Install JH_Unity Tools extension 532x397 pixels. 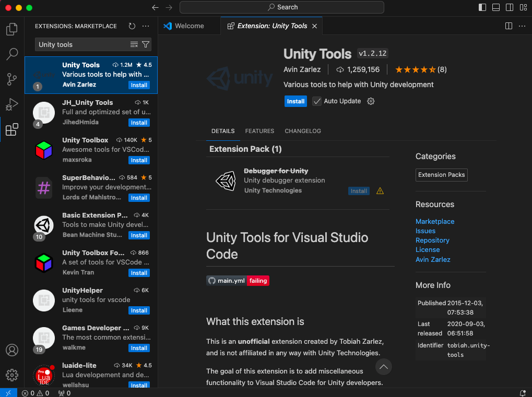(139, 123)
